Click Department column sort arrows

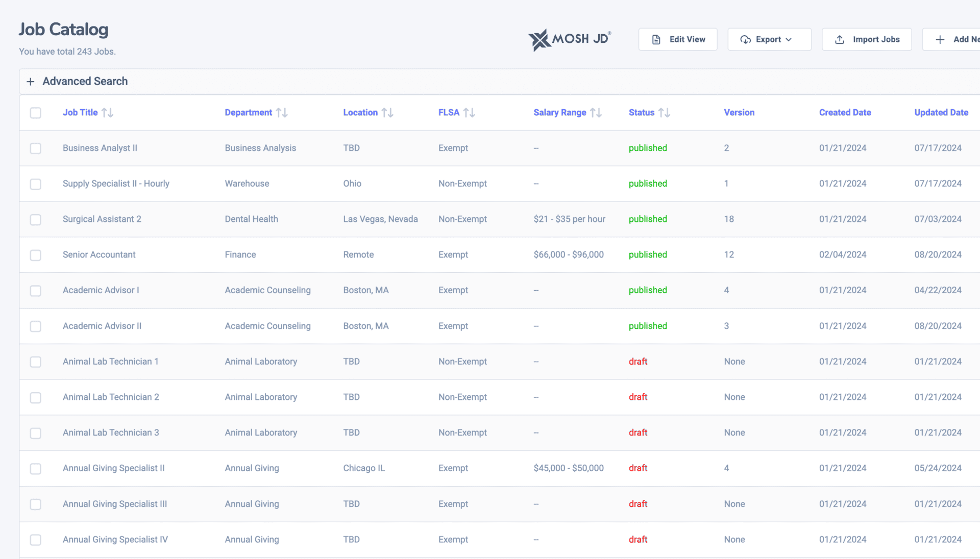282,113
